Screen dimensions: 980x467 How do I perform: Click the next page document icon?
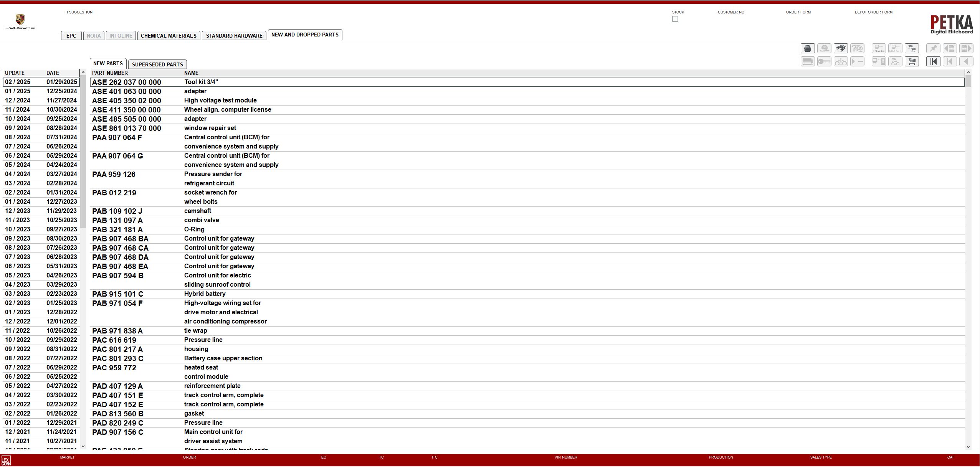tap(967, 48)
